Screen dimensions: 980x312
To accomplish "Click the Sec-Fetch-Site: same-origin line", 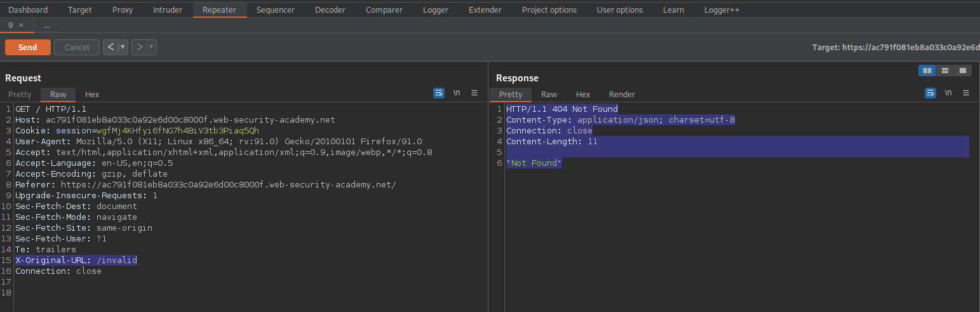I will point(84,228).
